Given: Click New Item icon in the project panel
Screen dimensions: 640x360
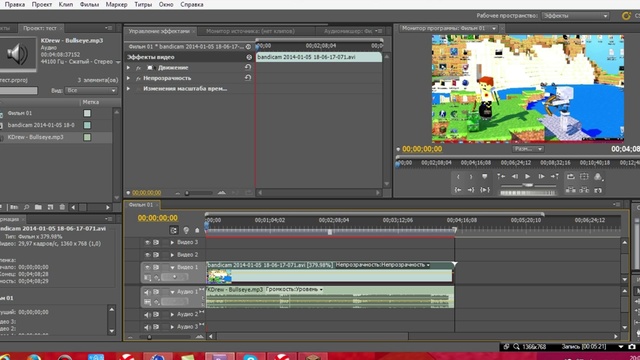Looking at the screenshot, I should tap(50, 207).
